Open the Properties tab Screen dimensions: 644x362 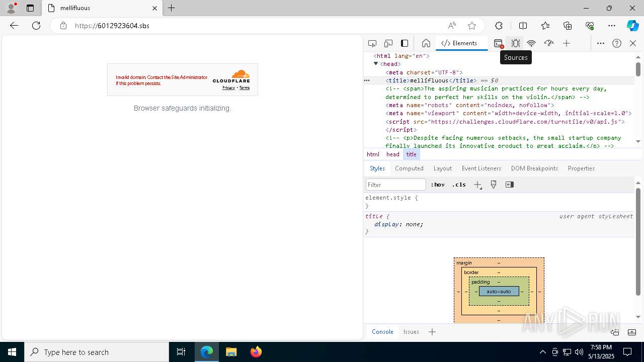click(x=581, y=168)
